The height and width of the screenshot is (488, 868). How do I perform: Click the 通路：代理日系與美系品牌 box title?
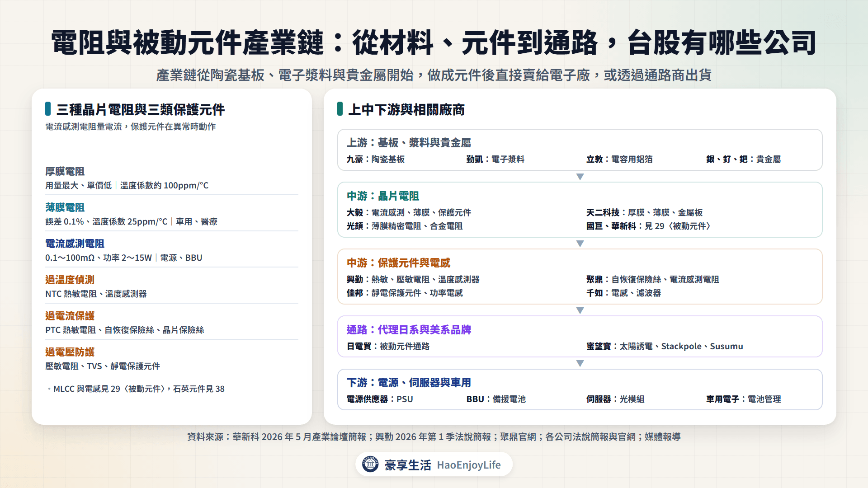(x=409, y=330)
